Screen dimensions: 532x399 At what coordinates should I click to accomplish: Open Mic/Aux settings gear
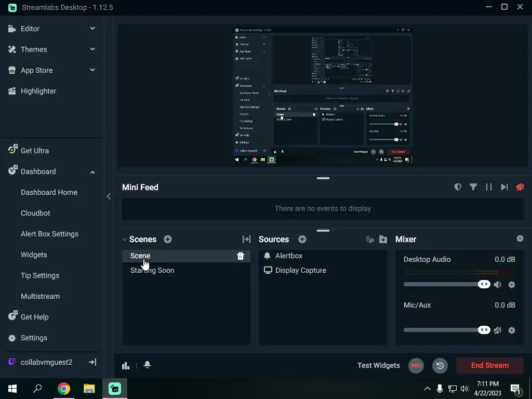(x=512, y=330)
